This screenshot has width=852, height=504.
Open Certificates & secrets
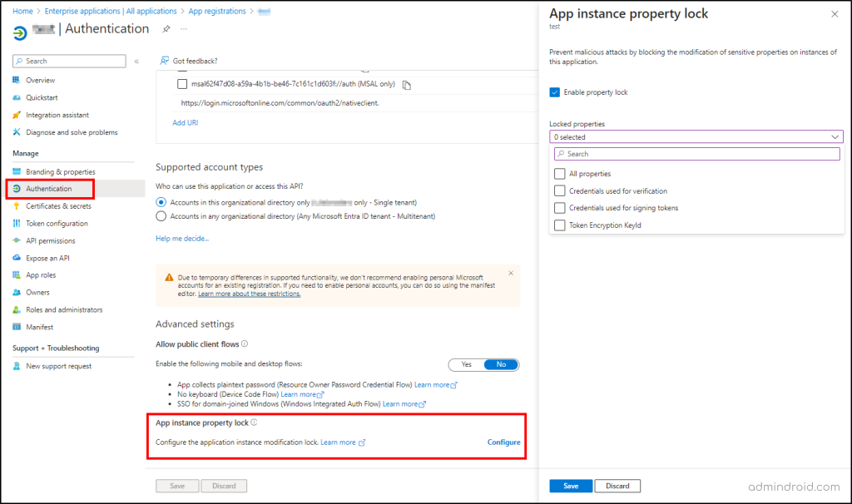tap(52, 205)
